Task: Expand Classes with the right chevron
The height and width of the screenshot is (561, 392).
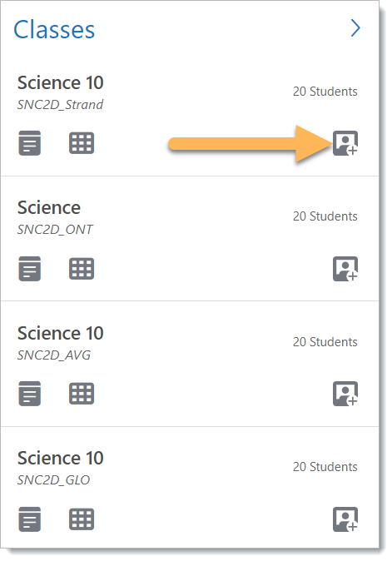Action: 355,28
